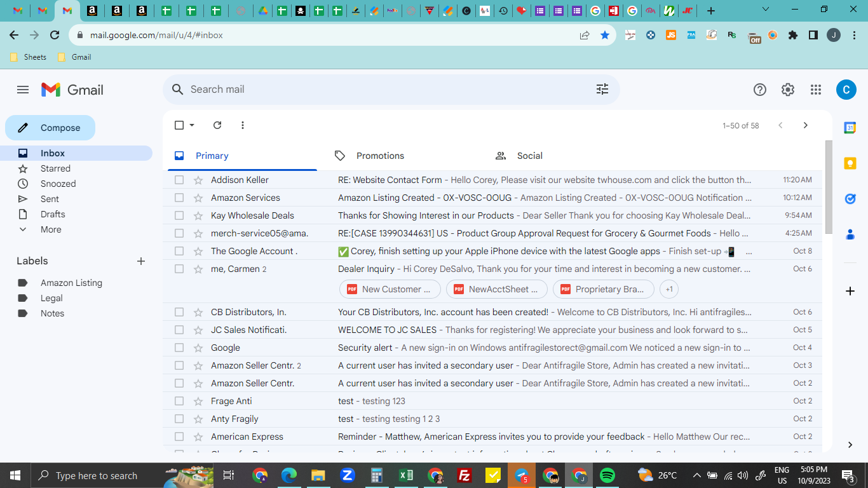Tick the Kay Wholesale Deals email checkbox
Viewport: 868px width, 488px height.
(179, 215)
